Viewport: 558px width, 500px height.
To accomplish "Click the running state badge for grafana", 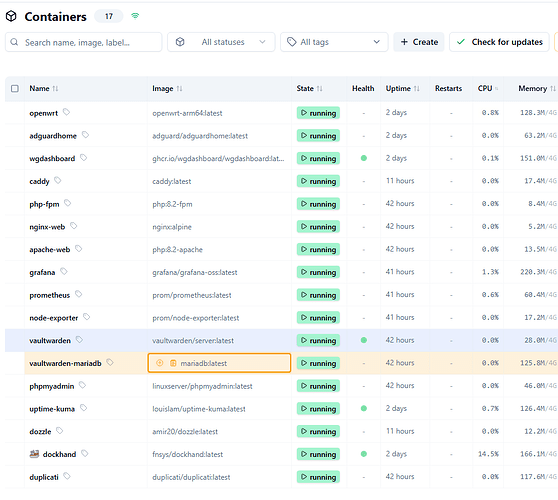I will tap(318, 272).
